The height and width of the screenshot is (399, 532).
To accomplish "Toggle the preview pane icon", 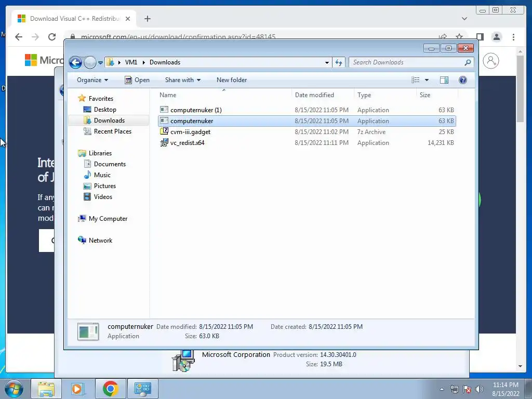I will (x=444, y=80).
